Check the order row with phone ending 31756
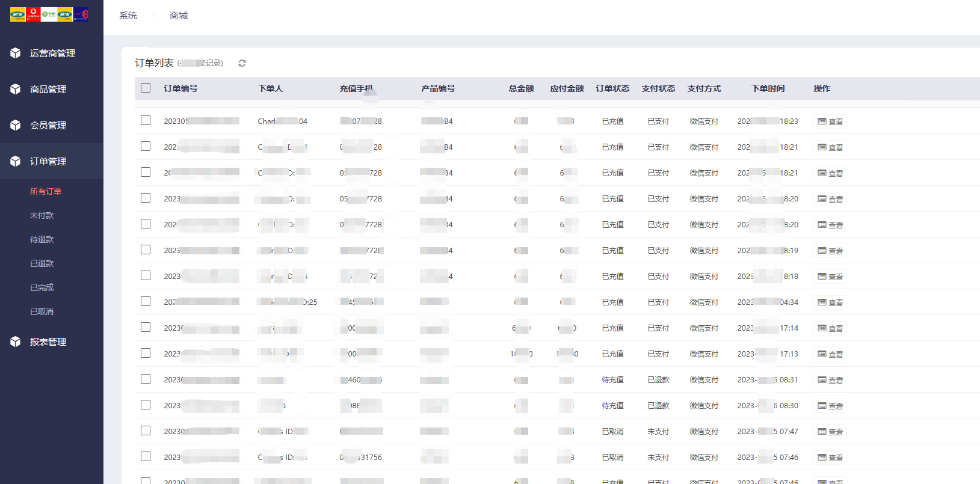The width and height of the screenshot is (980, 484). click(146, 456)
